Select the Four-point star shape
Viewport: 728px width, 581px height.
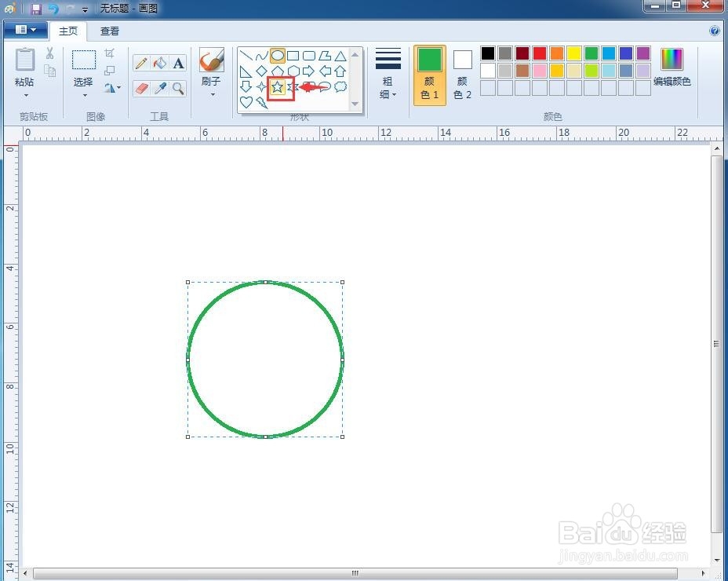pyautogui.click(x=262, y=87)
